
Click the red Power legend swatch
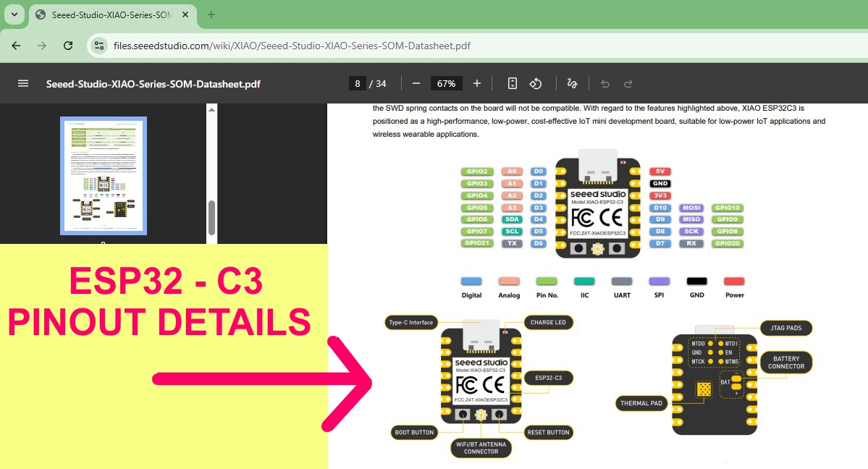coord(735,282)
